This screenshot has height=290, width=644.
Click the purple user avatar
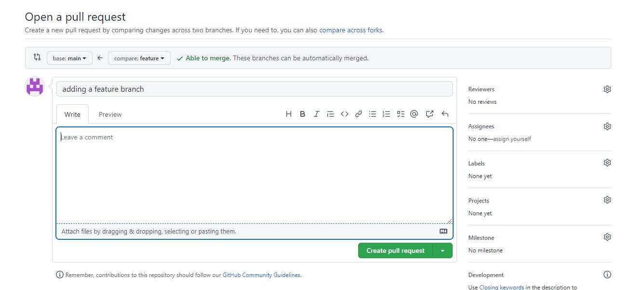click(35, 86)
